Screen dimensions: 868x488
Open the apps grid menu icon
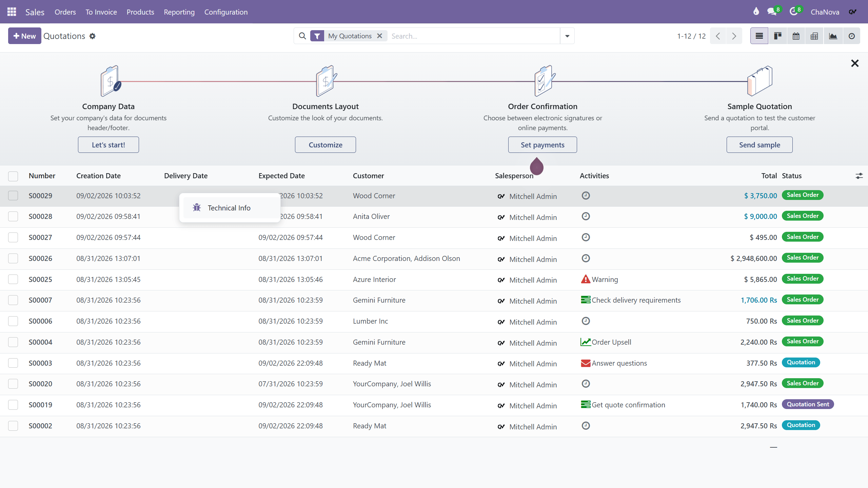pos(12,12)
